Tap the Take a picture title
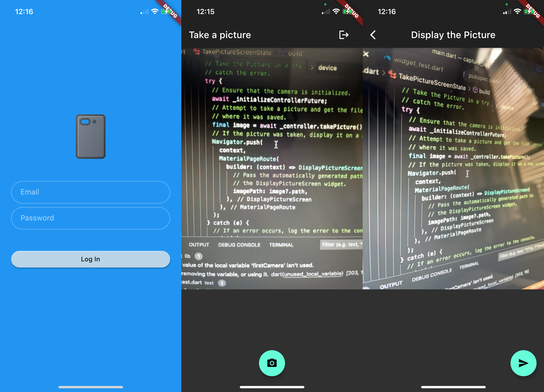The image size is (544, 392). point(220,35)
